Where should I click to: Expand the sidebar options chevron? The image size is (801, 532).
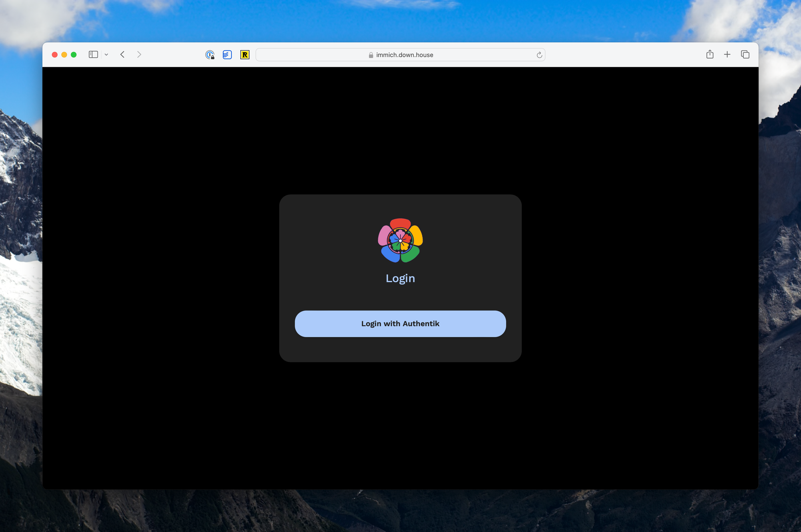click(x=106, y=54)
